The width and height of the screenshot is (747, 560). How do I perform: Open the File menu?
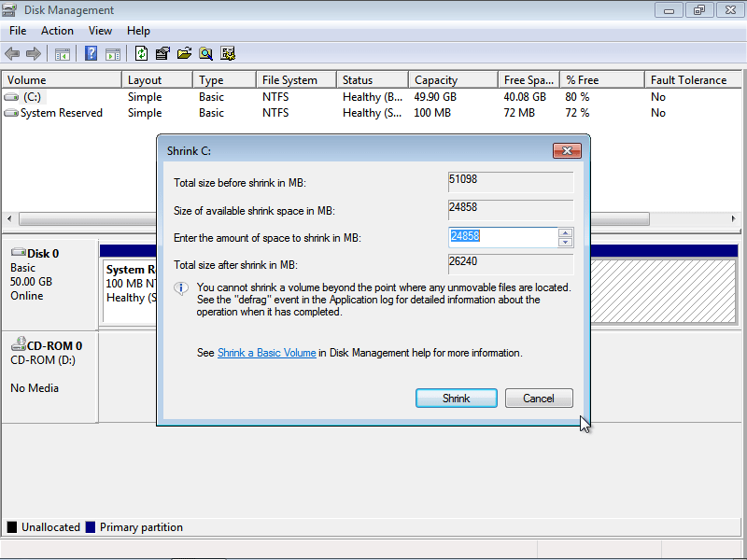pos(17,30)
